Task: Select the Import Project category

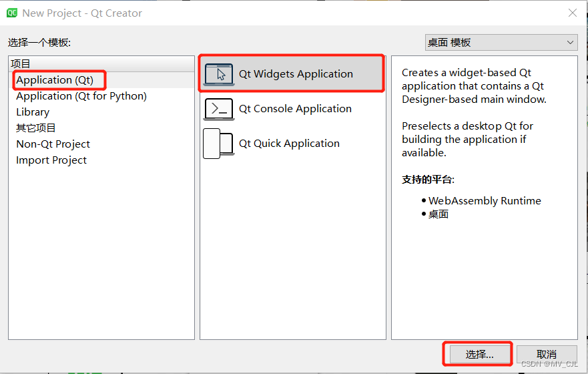Action: [x=51, y=160]
